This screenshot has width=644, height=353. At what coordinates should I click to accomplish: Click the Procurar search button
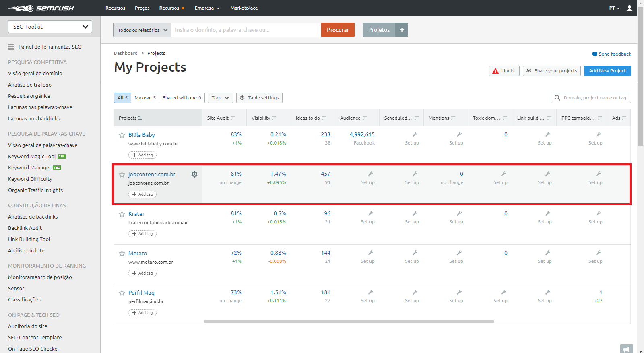coord(338,30)
